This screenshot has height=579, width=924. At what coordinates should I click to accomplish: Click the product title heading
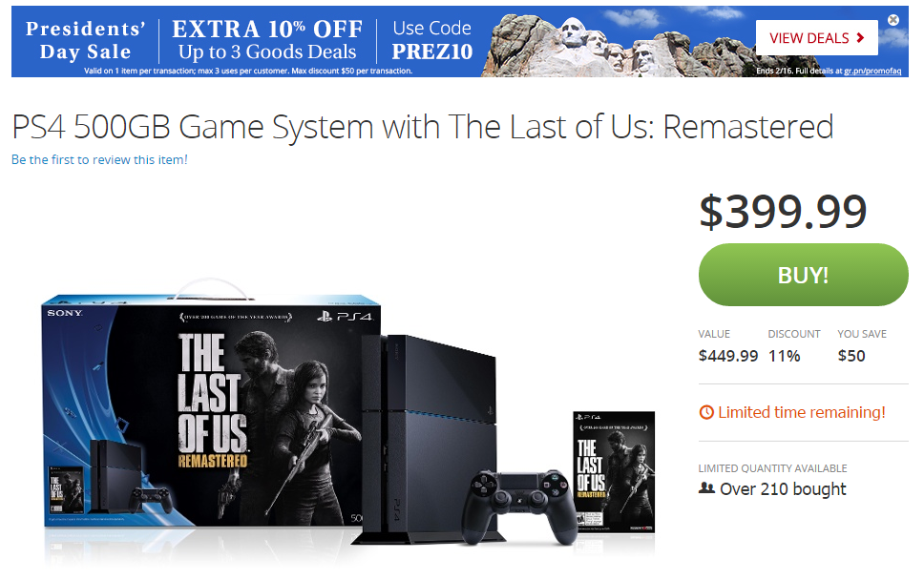click(x=423, y=127)
